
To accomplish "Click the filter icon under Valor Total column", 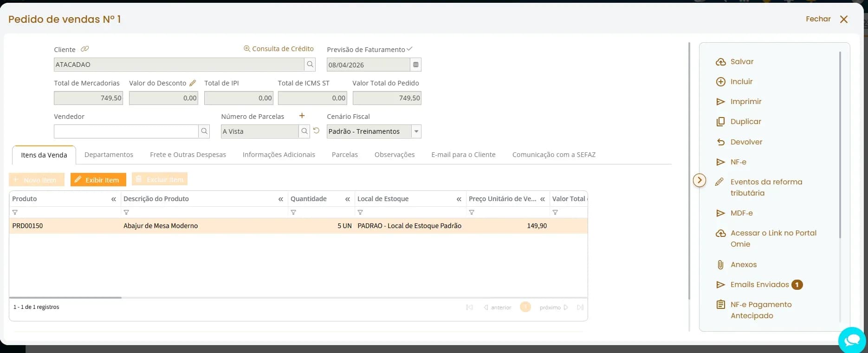I will pos(555,212).
